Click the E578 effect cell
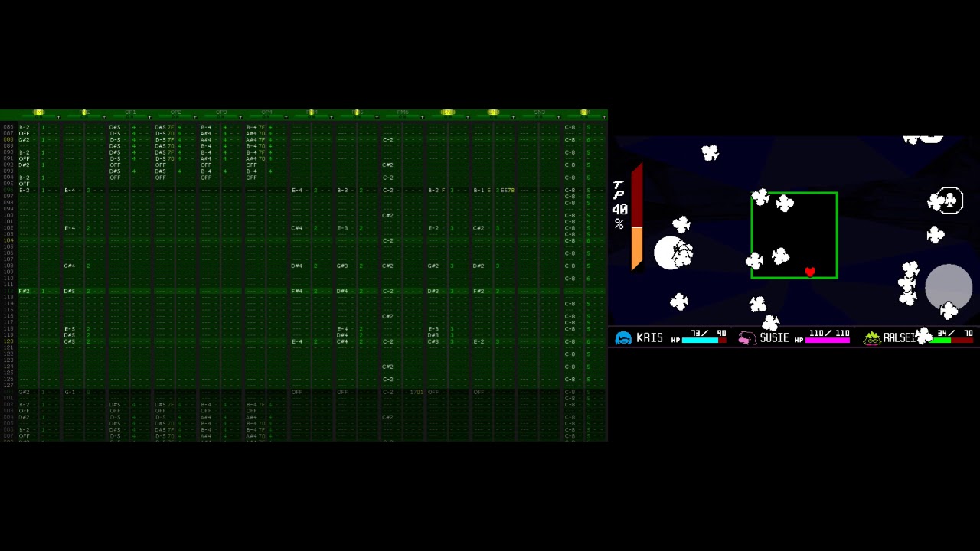Image resolution: width=980 pixels, height=551 pixels. point(508,190)
